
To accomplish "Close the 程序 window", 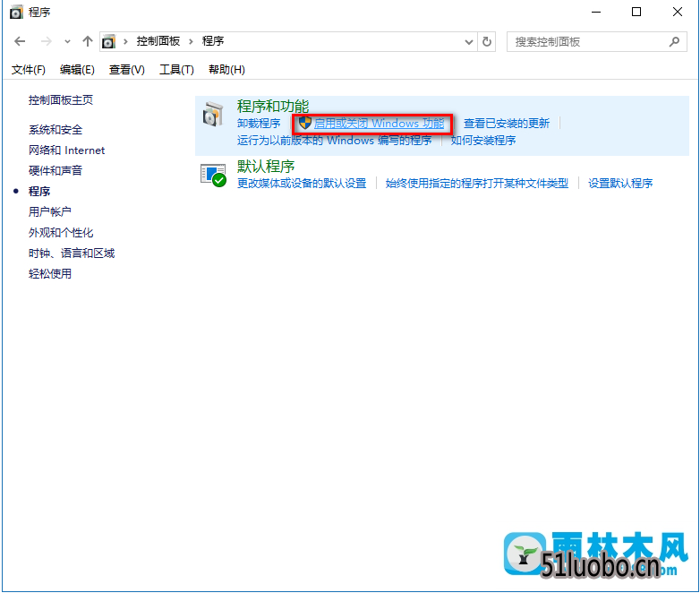I will tap(678, 12).
